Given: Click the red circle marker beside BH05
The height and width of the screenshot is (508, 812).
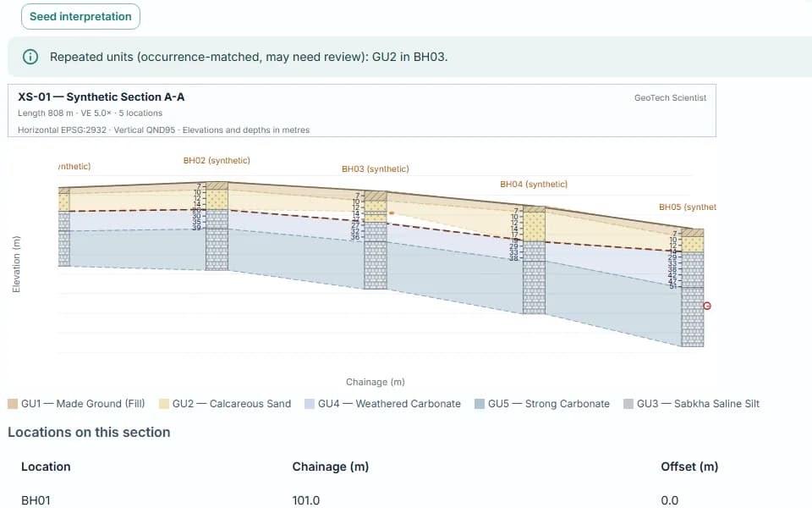Looking at the screenshot, I should pyautogui.click(x=707, y=306).
